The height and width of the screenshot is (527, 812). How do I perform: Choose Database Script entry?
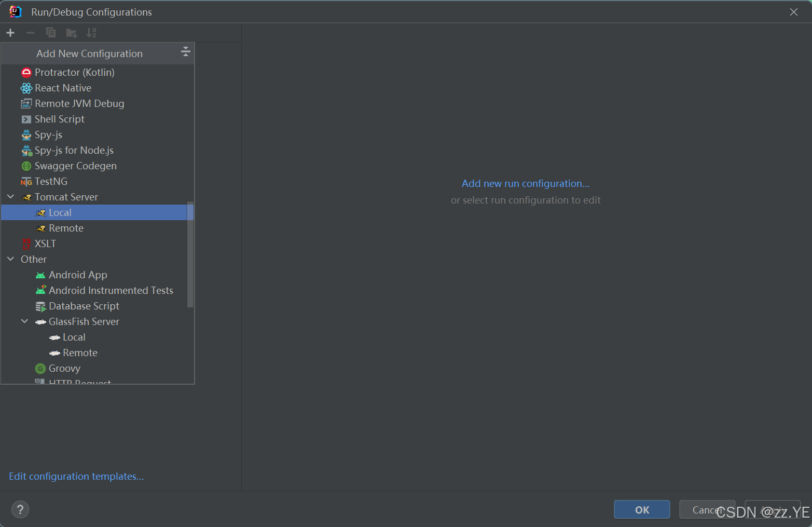pyautogui.click(x=84, y=306)
